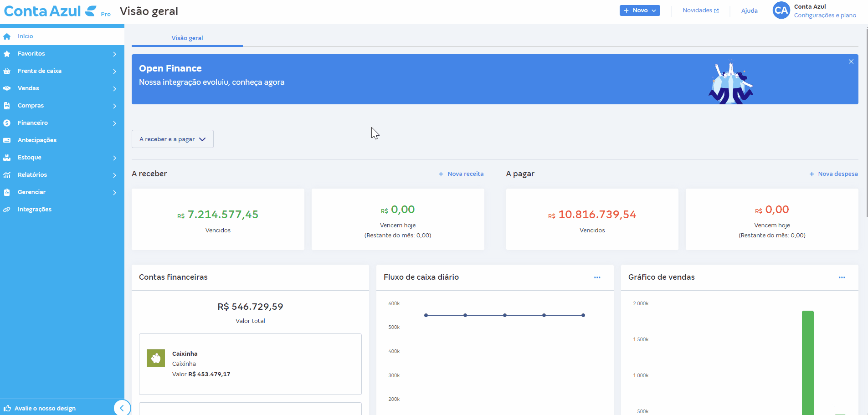Click the Estoque boxes icon
868x415 pixels.
(x=7, y=158)
